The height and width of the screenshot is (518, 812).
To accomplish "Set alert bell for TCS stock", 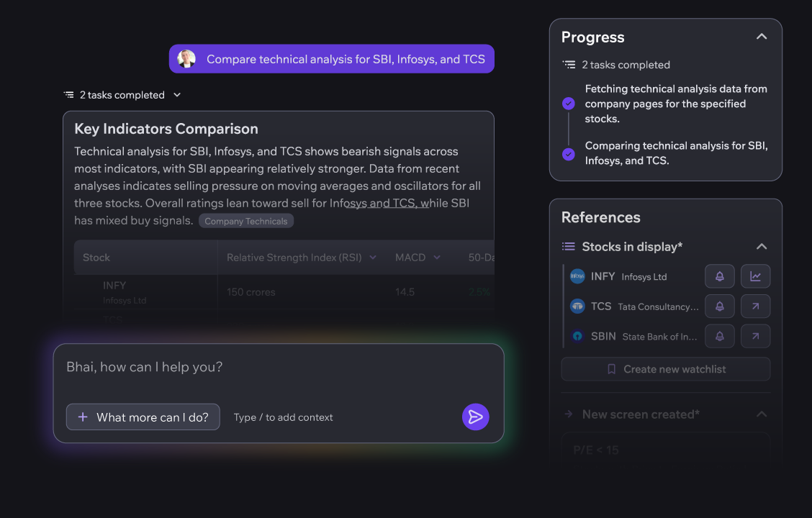I will [719, 306].
